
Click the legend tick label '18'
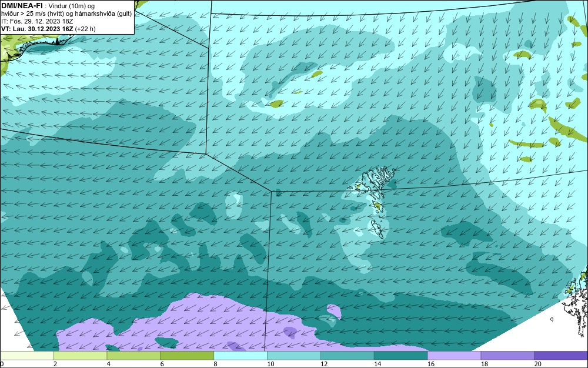coord(484,364)
